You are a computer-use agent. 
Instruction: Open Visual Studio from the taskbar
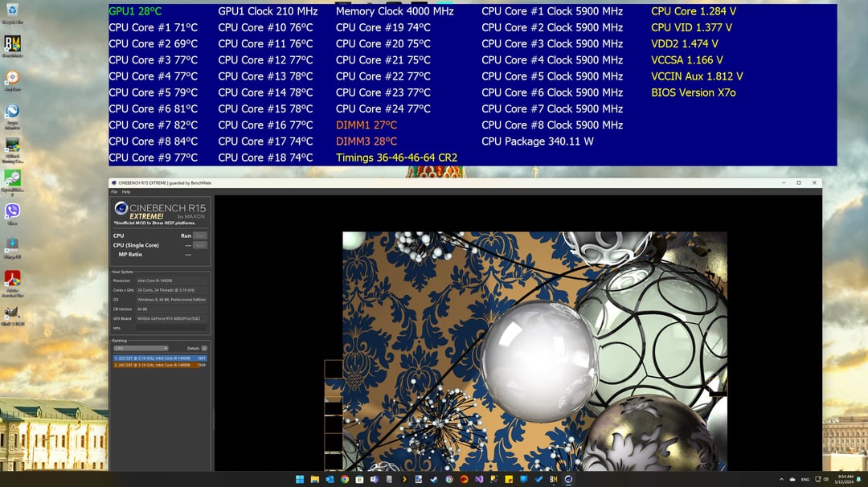pyautogui.click(x=479, y=479)
